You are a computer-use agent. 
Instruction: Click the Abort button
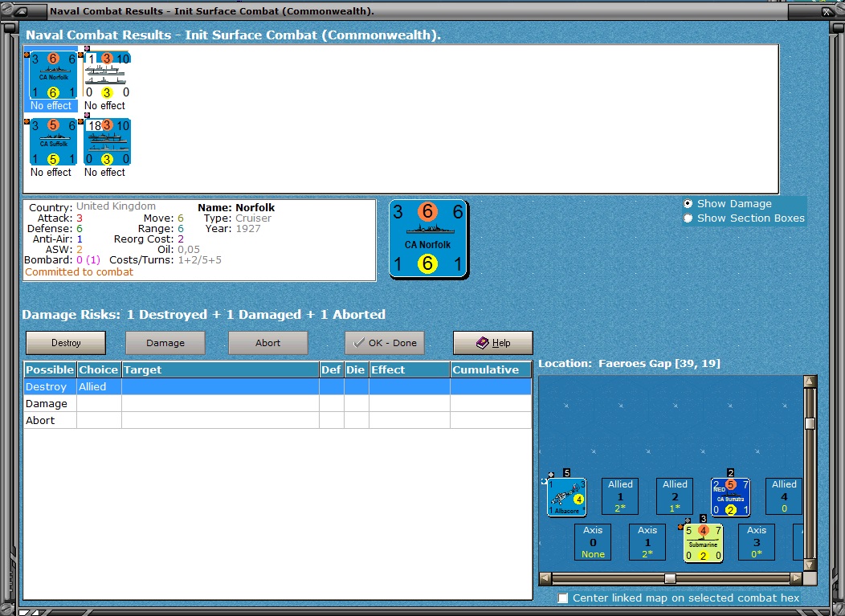click(x=267, y=343)
